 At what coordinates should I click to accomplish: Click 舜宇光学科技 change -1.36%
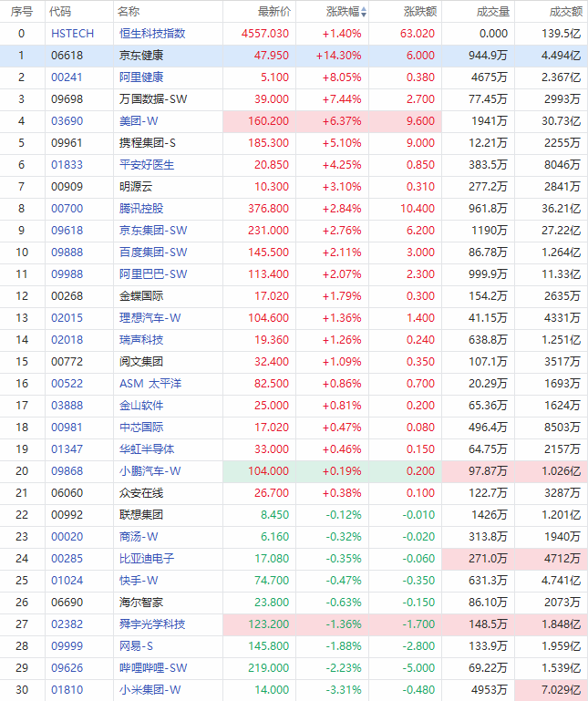coord(344,624)
